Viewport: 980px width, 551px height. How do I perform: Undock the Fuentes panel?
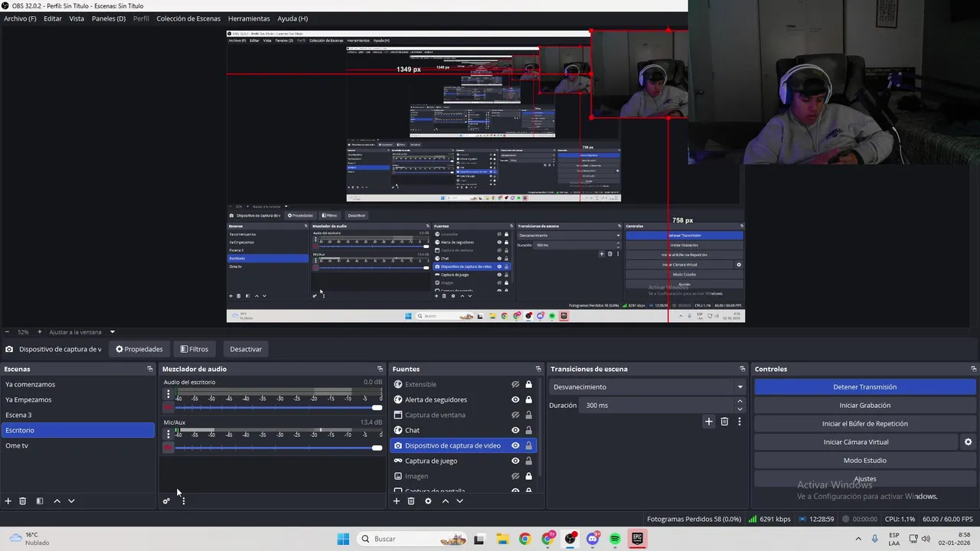pyautogui.click(x=538, y=369)
